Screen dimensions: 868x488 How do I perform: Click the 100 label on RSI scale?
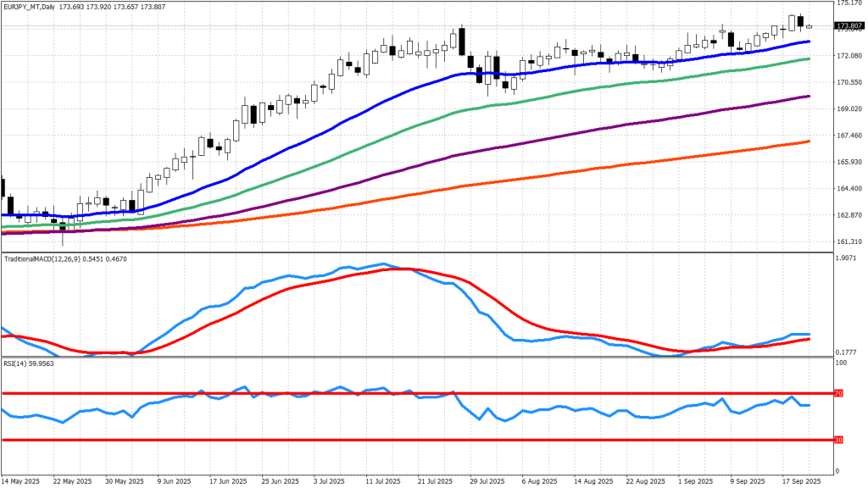[x=842, y=363]
